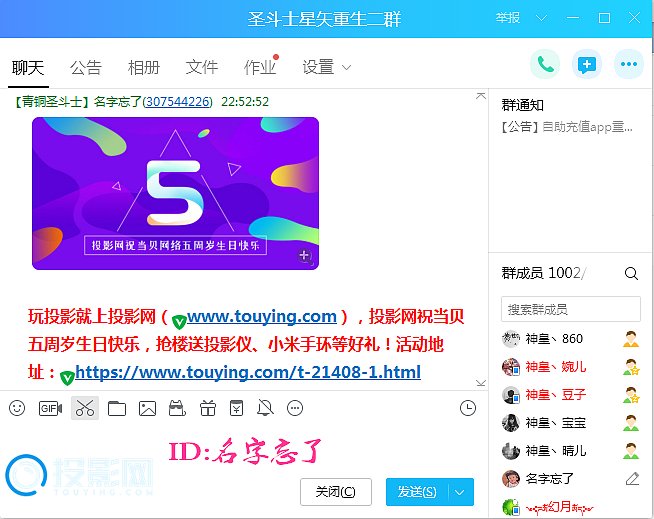Select member 神皇丶豆子 name

[556, 395]
